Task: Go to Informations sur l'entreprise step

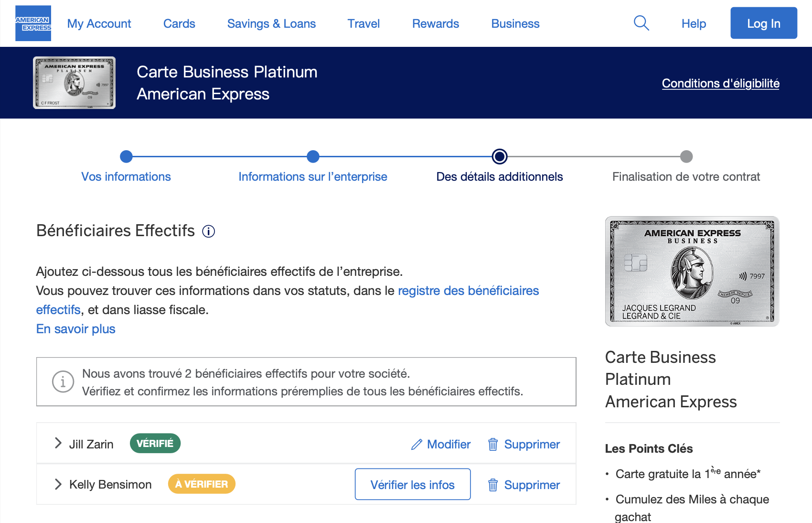Action: 313,176
